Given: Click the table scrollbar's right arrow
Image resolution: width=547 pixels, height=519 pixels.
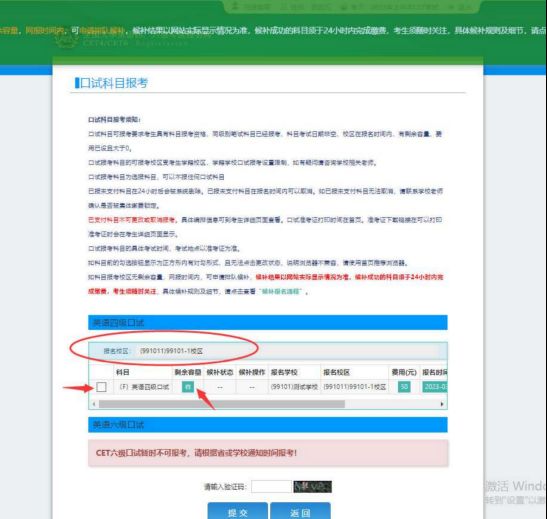Looking at the screenshot, I should (442, 404).
